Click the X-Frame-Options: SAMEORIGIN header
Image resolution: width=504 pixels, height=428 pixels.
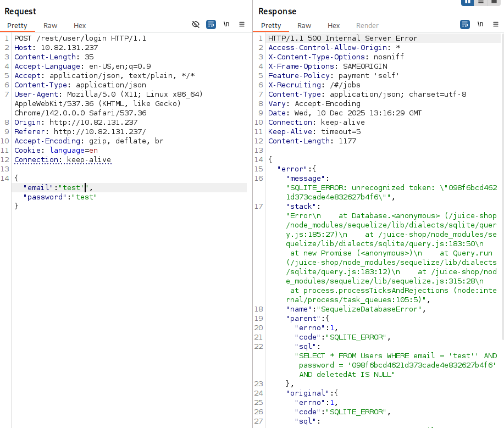point(328,66)
